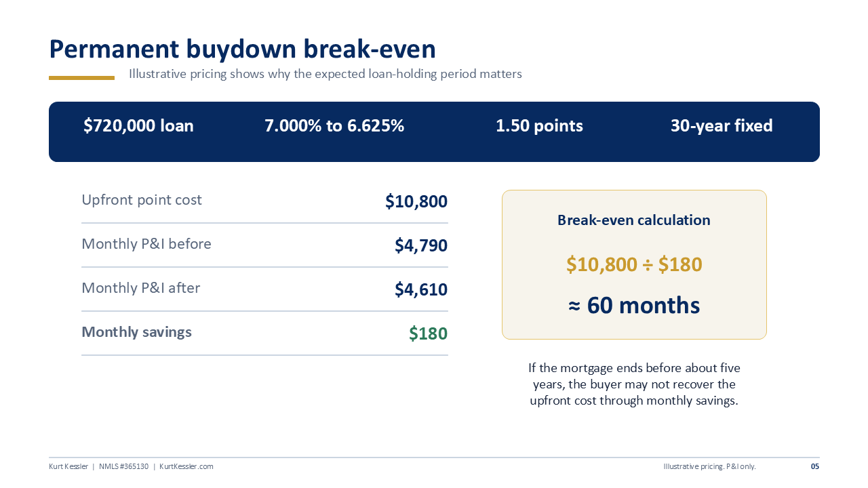Click the gold '$10,800 ÷ $180' formula

[634, 264]
